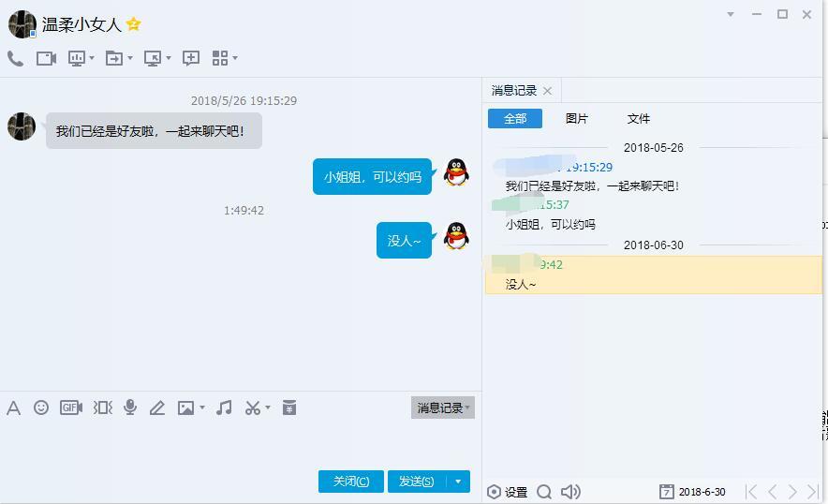The width and height of the screenshot is (828, 504).
Task: Open font settings with the A icon
Action: (x=14, y=408)
